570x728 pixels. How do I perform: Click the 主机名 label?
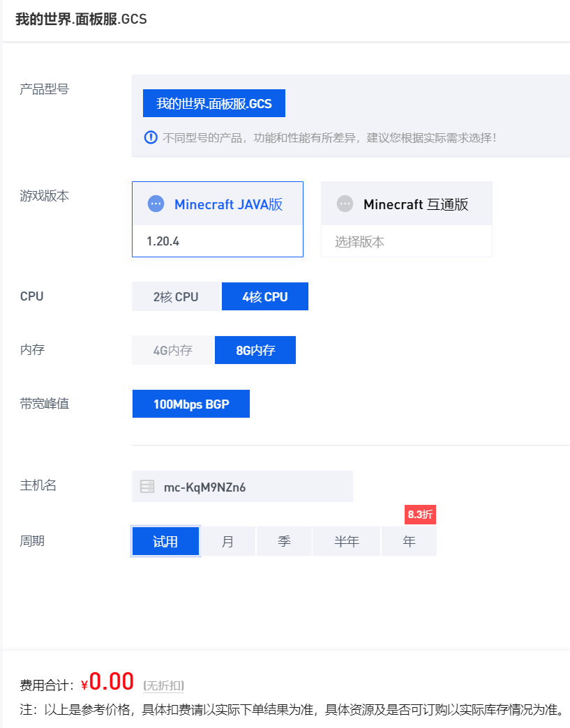click(x=38, y=485)
